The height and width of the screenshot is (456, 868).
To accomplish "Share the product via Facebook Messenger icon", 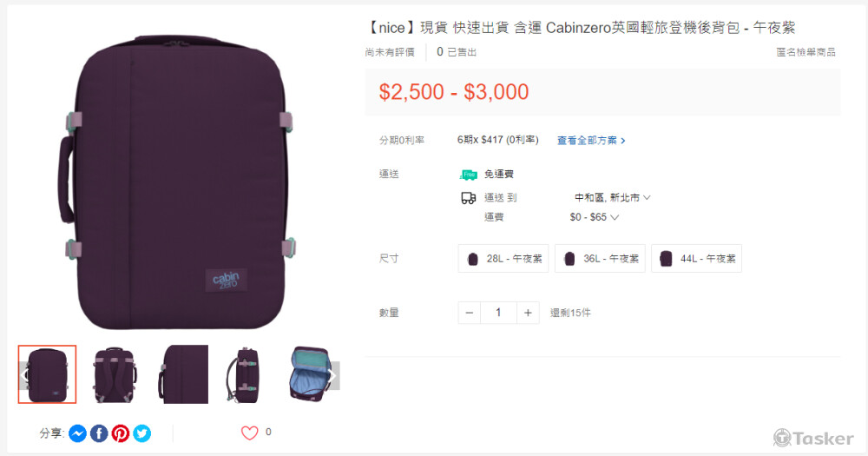I will [x=77, y=433].
